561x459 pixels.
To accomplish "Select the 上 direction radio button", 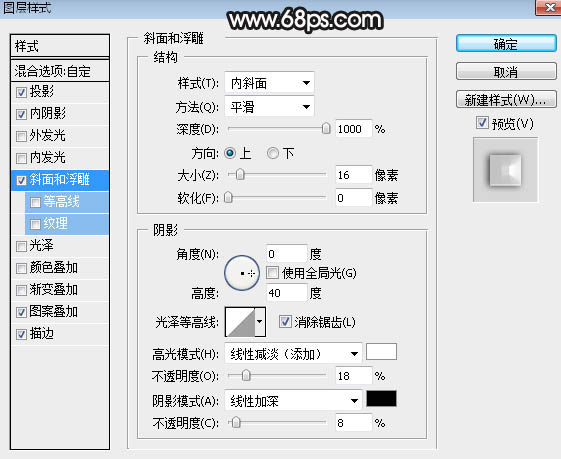I will (x=230, y=153).
